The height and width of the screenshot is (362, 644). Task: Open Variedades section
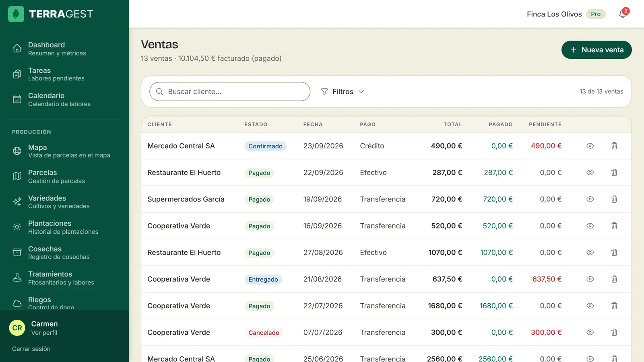(64, 202)
